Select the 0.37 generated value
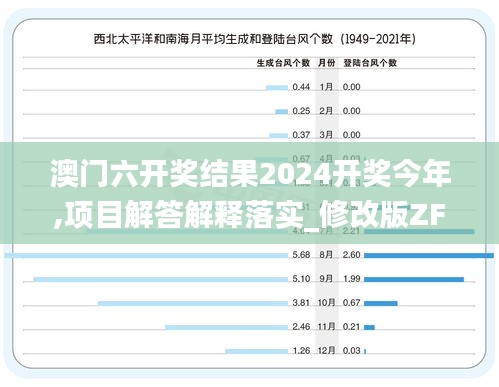Viewport: 499px width, 387px height. 301,135
